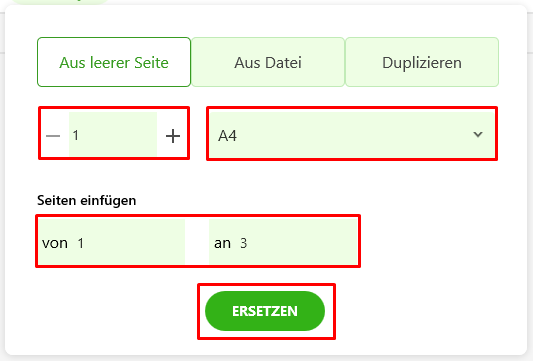Image resolution: width=533 pixels, height=361 pixels.
Task: Click the green ERSETZEN button
Action: point(265,311)
